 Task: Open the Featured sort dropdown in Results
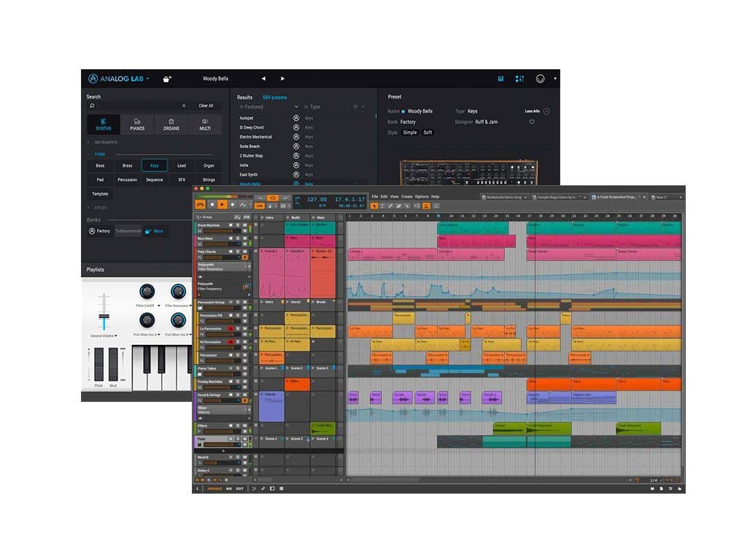pos(296,107)
